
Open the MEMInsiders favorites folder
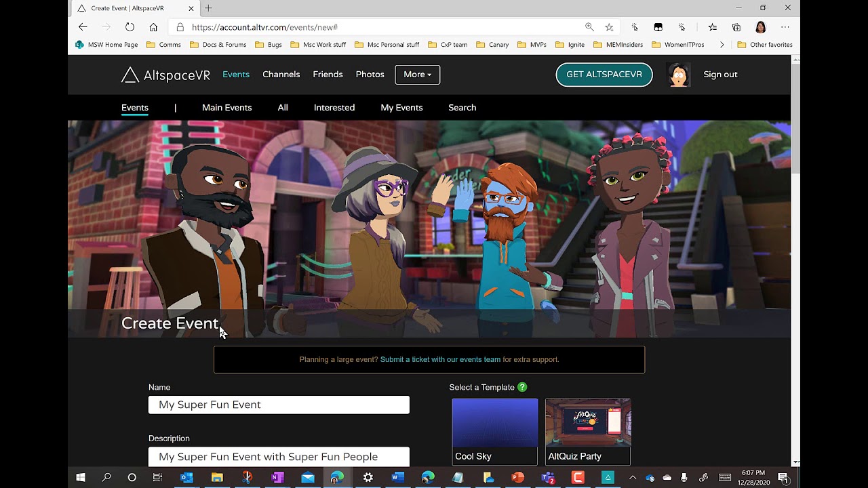pyautogui.click(x=618, y=45)
